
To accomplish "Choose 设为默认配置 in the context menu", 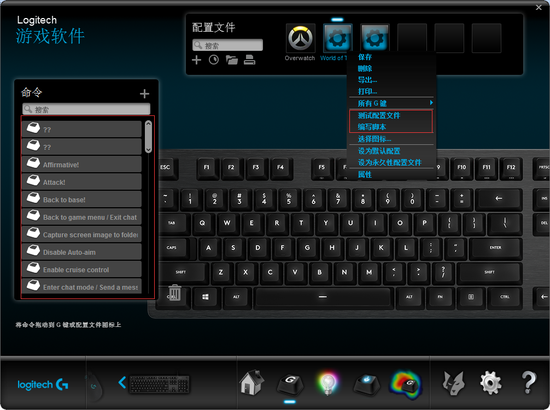I will coord(379,151).
